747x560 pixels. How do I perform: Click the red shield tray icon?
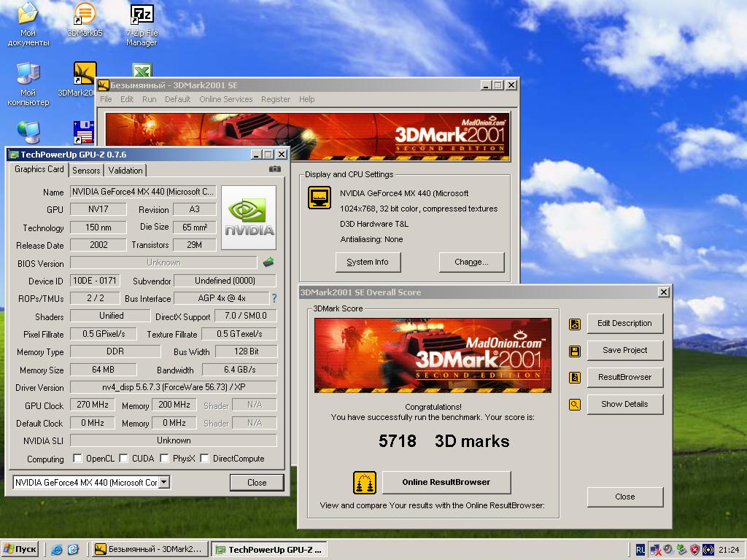pyautogui.click(x=694, y=550)
